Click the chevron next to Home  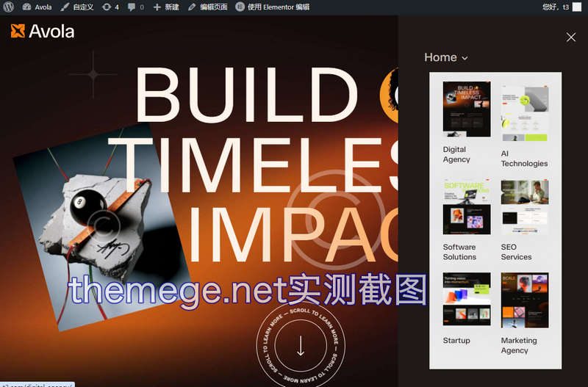pos(465,58)
